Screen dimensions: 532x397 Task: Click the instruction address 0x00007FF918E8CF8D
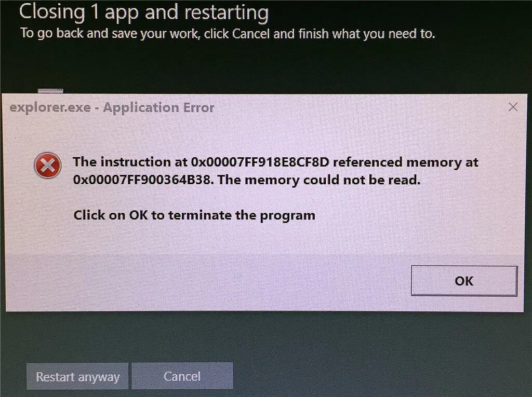(x=260, y=162)
